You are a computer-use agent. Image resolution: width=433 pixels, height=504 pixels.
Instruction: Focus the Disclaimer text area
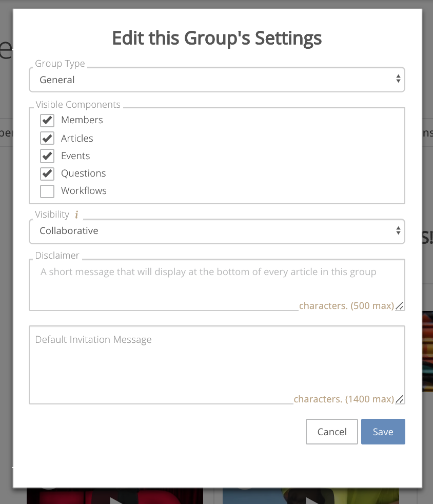(217, 285)
